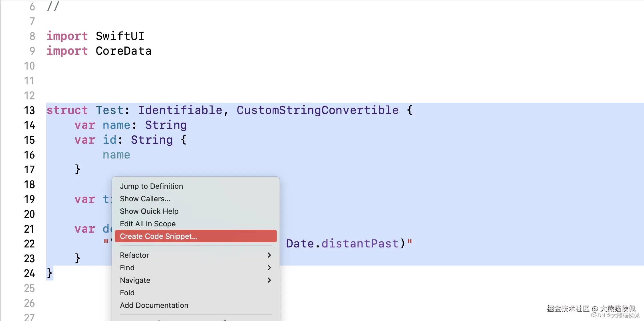This screenshot has height=321, width=644.
Task: Click line number 24 in gutter
Action: [29, 273]
